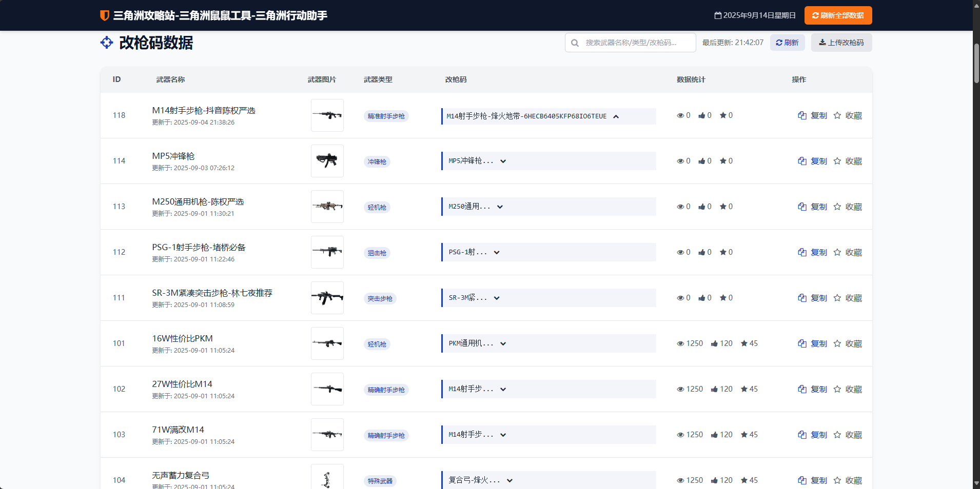980x489 pixels.
Task: Click the orange shield site logo
Action: click(x=105, y=15)
